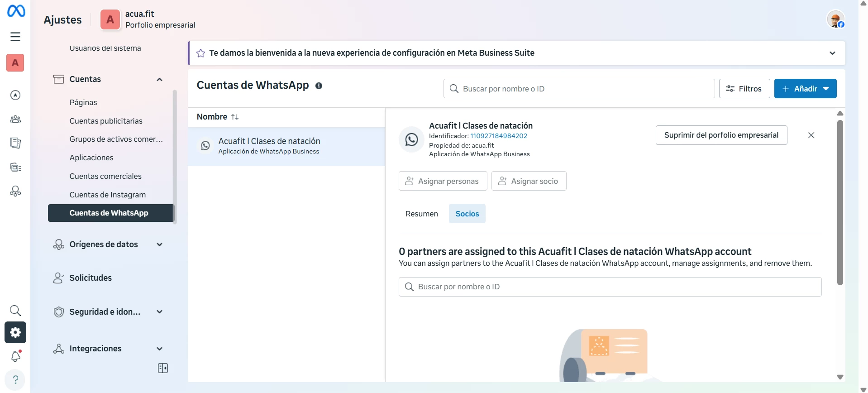Screen dimensions: 868x393
Task: Open the news pages icon in left rail
Action: [x=15, y=143]
